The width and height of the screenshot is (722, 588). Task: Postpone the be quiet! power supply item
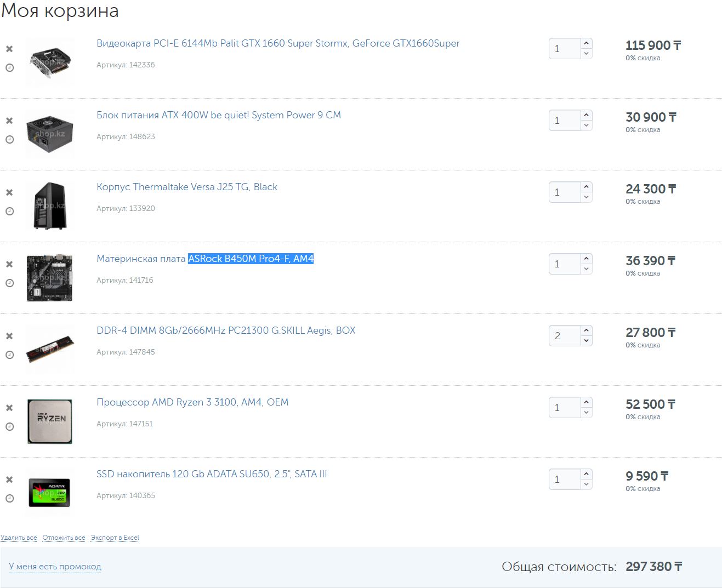[9, 140]
